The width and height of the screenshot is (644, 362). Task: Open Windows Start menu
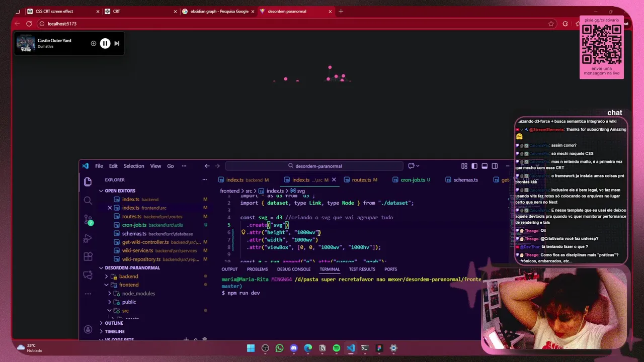coord(251,348)
